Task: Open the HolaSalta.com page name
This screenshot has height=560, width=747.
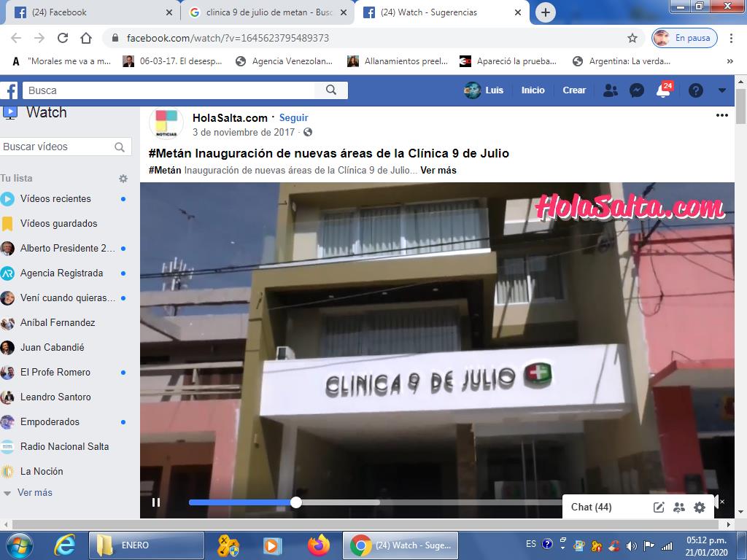Action: [230, 117]
